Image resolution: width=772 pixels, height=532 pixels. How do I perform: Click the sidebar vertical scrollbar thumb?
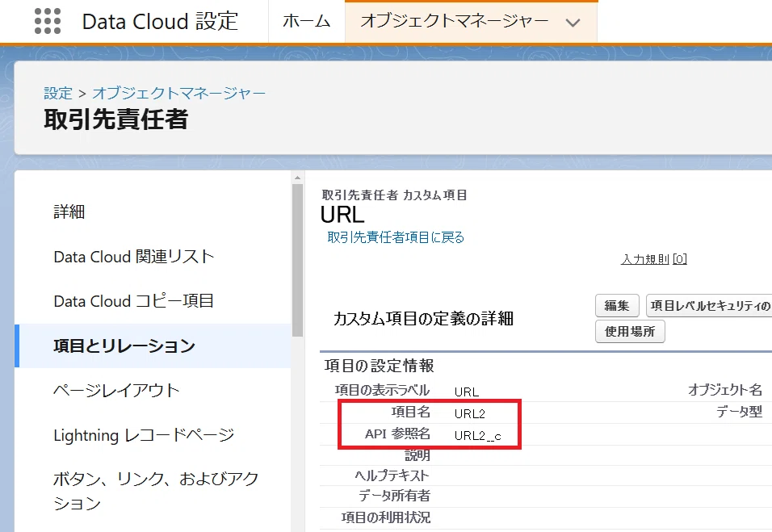tap(297, 260)
